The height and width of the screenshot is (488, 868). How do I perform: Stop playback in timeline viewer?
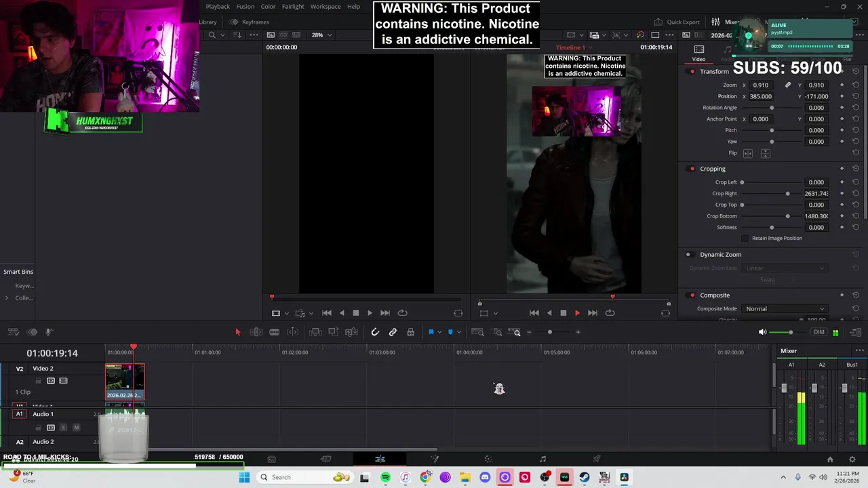pyautogui.click(x=563, y=313)
